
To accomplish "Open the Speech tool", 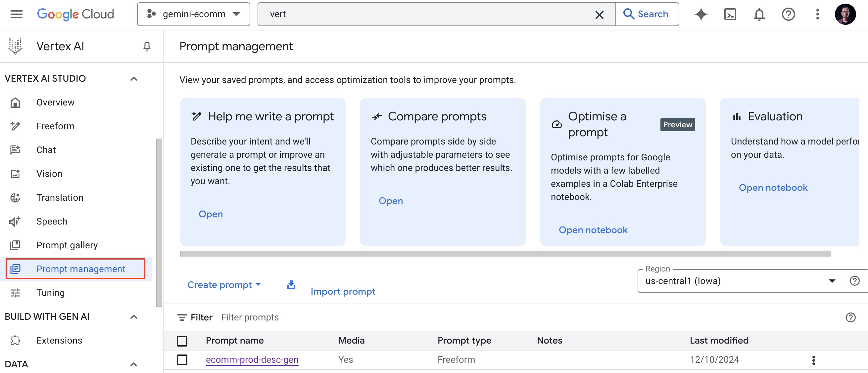I will tap(52, 221).
